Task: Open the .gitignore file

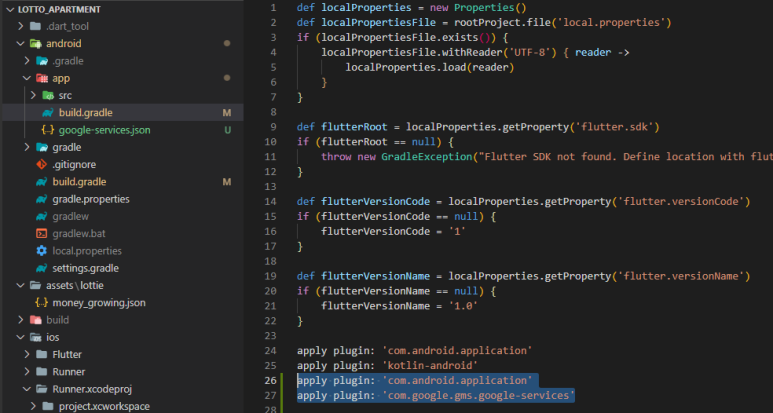Action: (74, 165)
